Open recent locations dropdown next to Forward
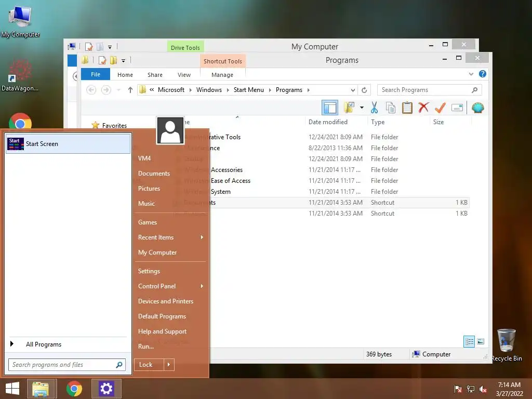The width and height of the screenshot is (532, 399). click(118, 90)
